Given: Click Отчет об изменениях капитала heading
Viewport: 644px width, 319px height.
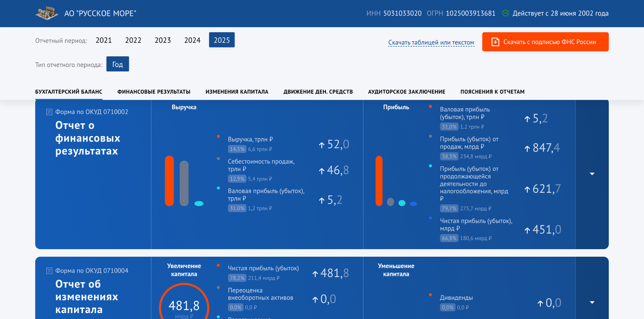Looking at the screenshot, I should [x=86, y=297].
